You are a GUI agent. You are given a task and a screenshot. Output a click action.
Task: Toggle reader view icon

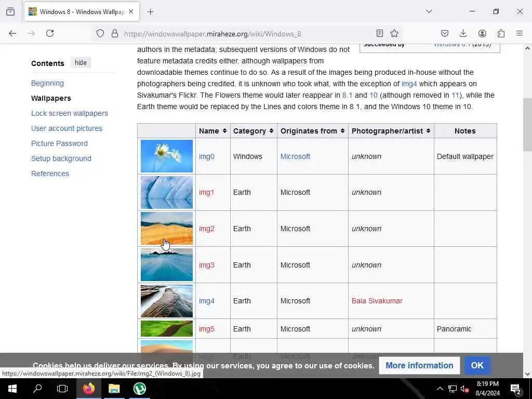point(380,33)
